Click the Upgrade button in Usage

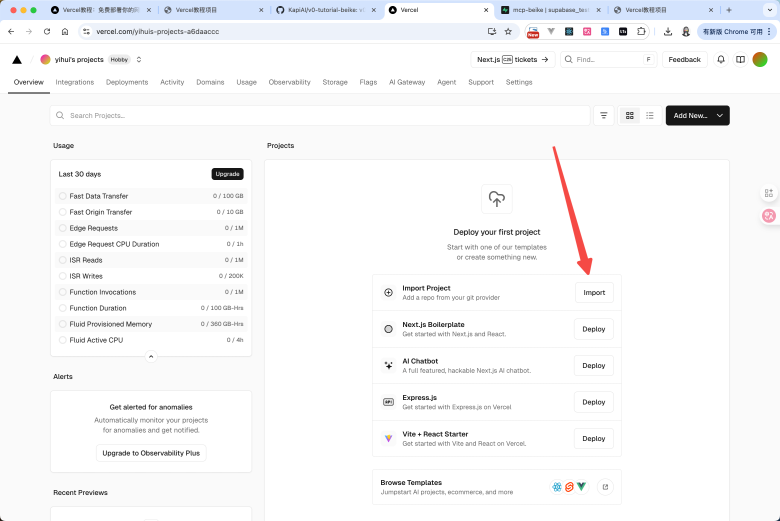pyautogui.click(x=227, y=174)
